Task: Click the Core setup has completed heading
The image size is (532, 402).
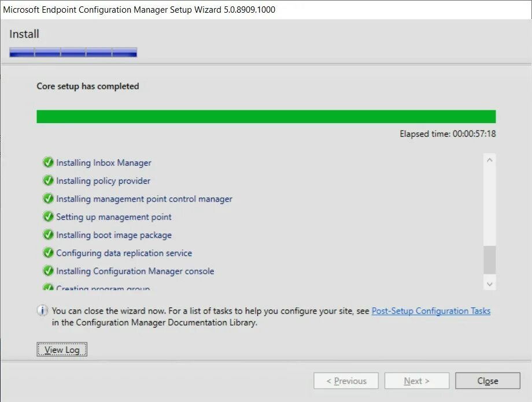Action: pos(88,86)
